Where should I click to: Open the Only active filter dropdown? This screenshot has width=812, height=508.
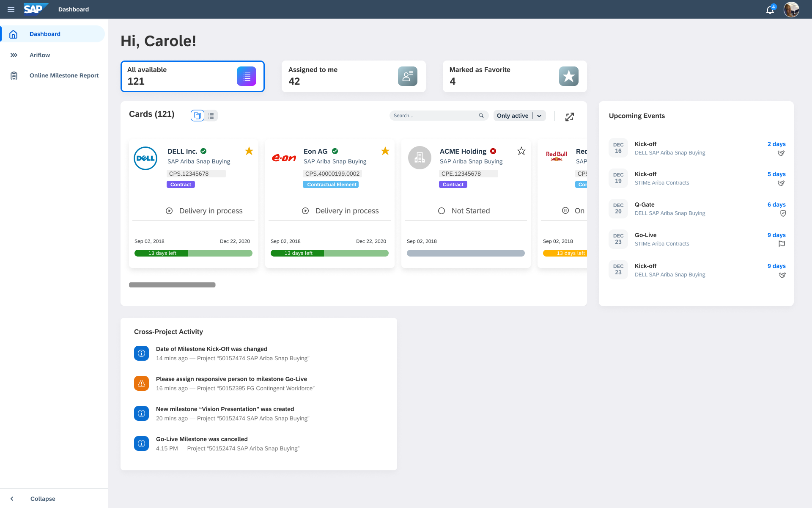539,116
